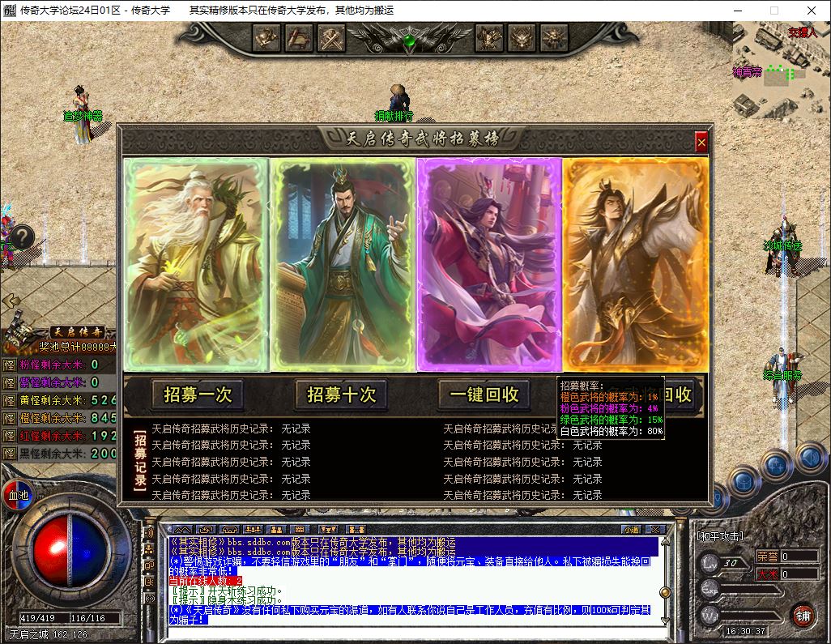Click the 开天斩练习成功 chat message
The height and width of the screenshot is (644, 831).
(x=226, y=591)
